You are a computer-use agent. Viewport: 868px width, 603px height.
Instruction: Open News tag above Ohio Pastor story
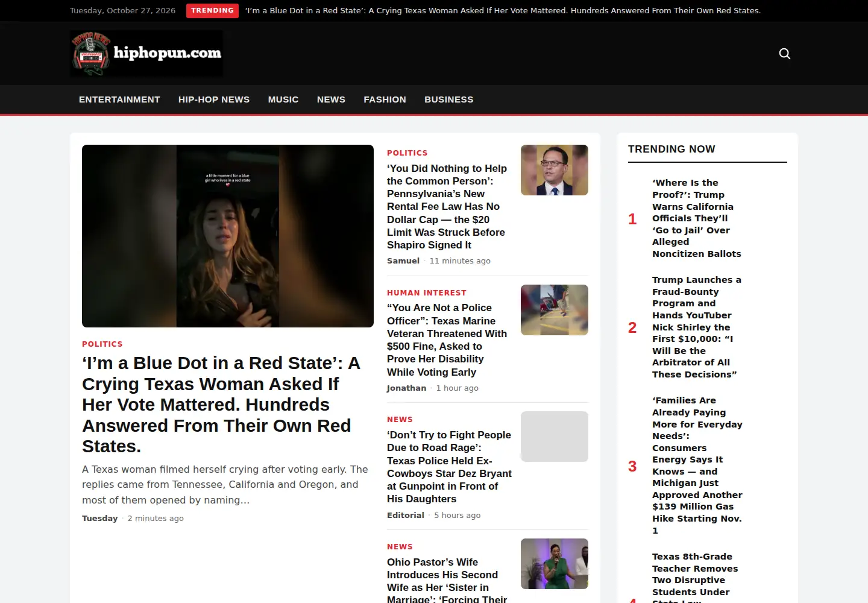[x=400, y=547]
